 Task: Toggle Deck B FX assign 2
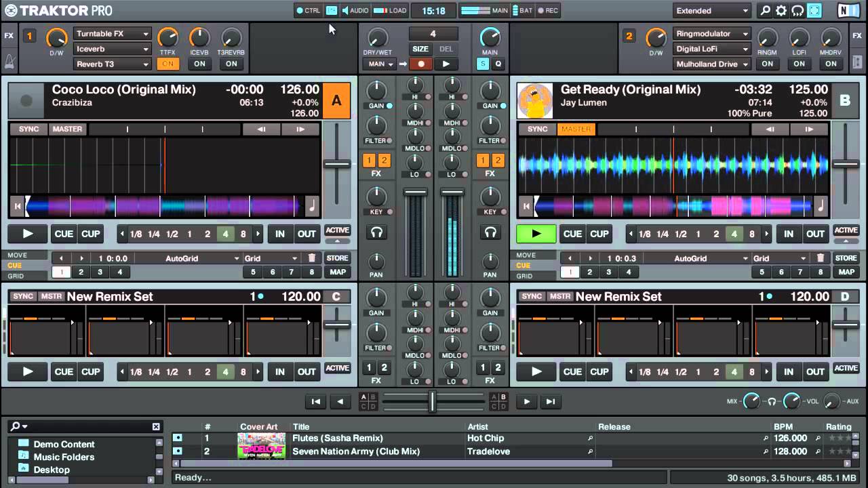pyautogui.click(x=498, y=160)
